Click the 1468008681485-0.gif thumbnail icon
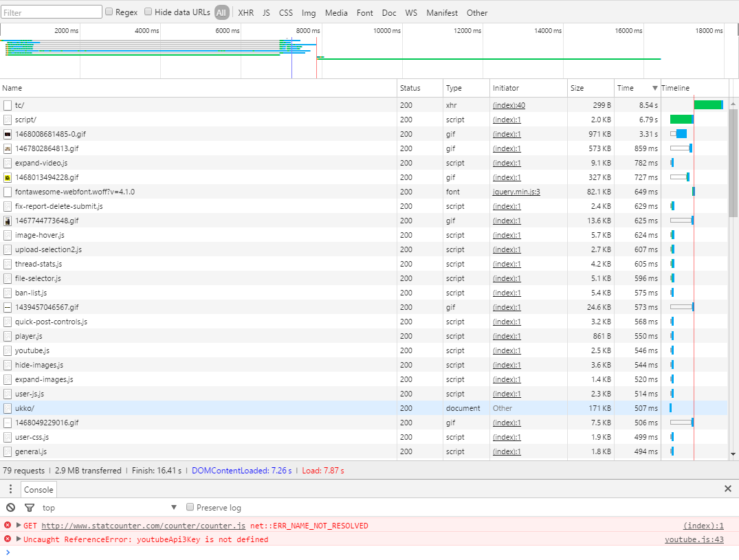 (8, 134)
